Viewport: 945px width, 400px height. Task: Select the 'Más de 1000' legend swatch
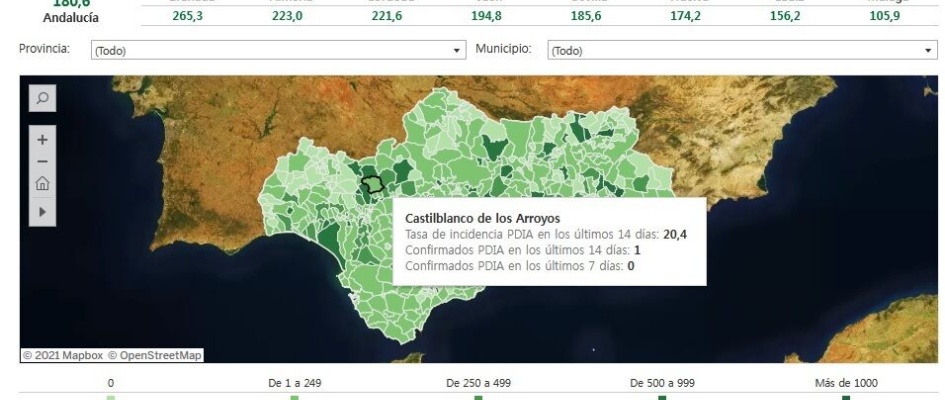click(x=845, y=397)
